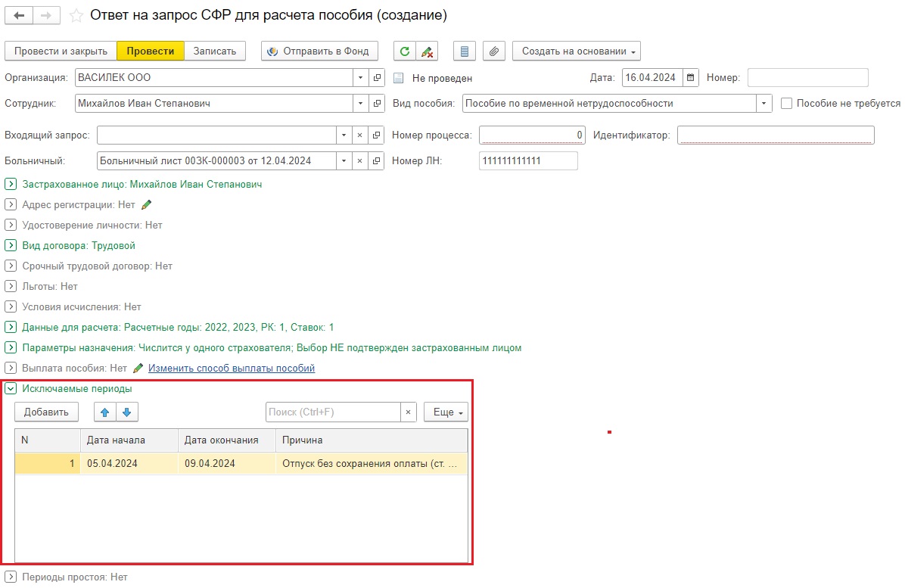Select the cell 05.04.2024 in Дата начала
The width and height of the screenshot is (905, 588).
coord(129,463)
